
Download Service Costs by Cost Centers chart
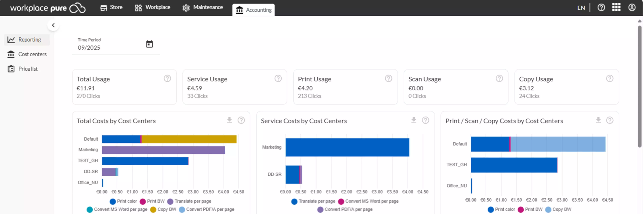coord(414,120)
